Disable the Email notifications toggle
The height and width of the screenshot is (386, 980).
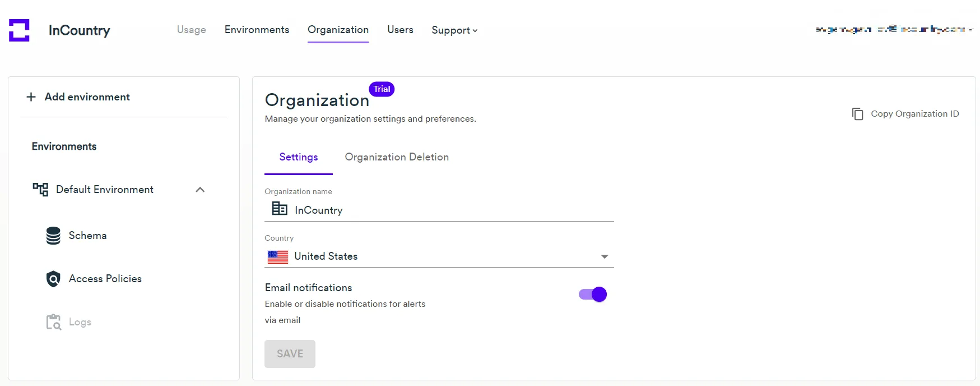593,295
